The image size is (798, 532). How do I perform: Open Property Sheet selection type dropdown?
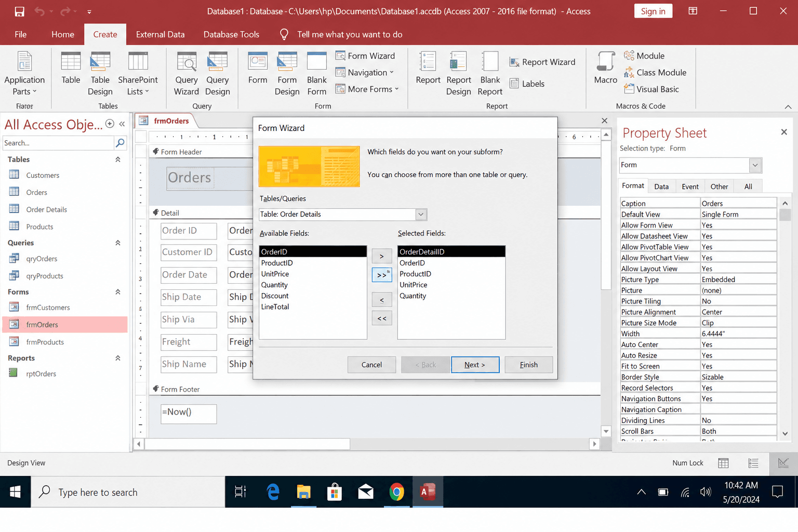pyautogui.click(x=755, y=165)
